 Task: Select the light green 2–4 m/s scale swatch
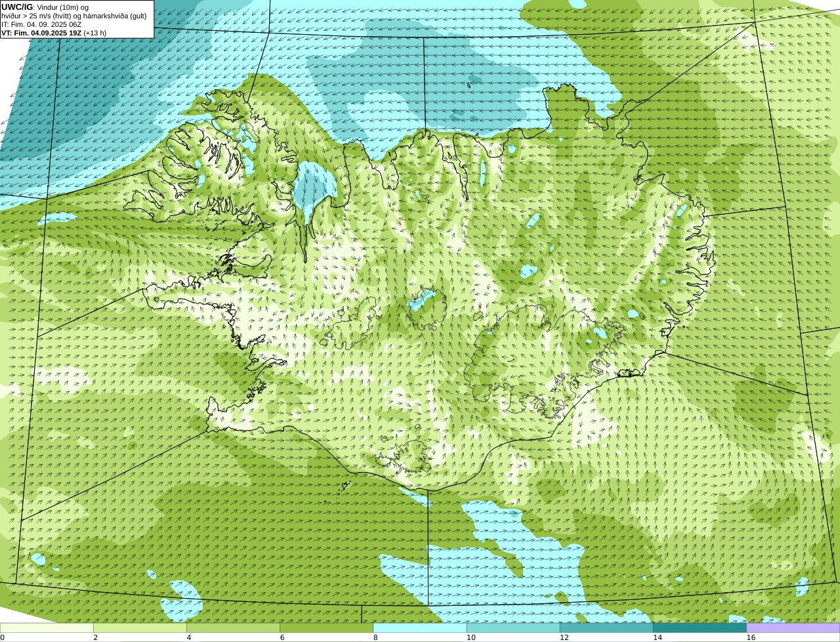tap(140, 628)
